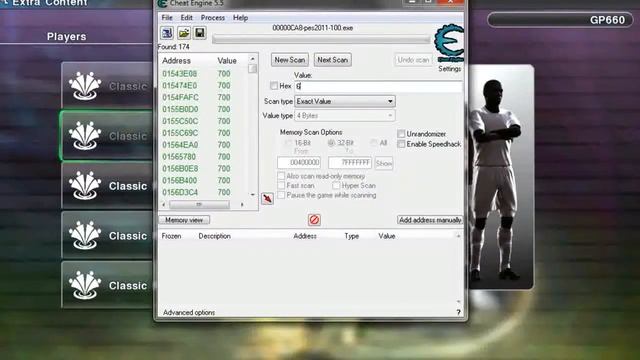Select address 0155C69C in results
Viewport: 640px width, 360px height.
pos(180,133)
